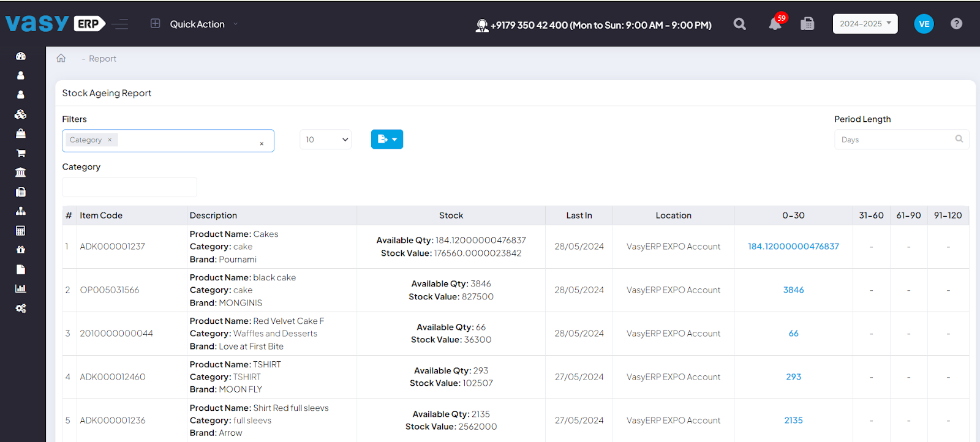Click the Stock Ageing Report title
The width and height of the screenshot is (980, 442).
107,93
